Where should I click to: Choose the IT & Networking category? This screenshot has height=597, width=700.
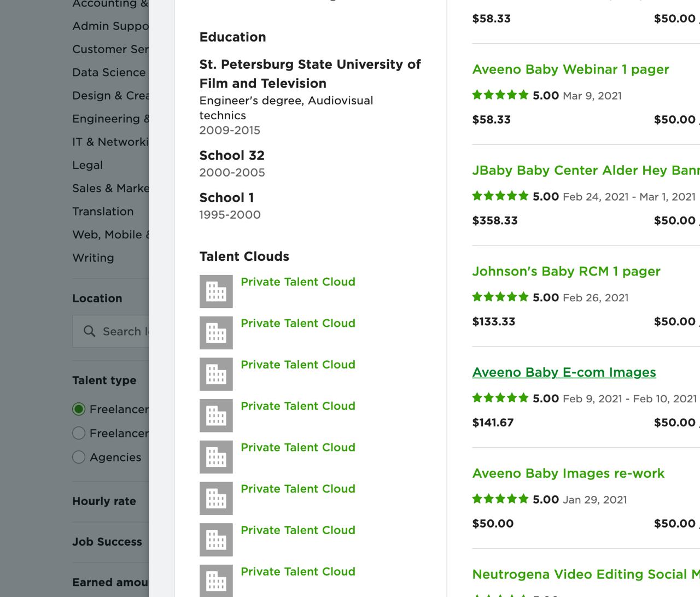[x=110, y=142]
